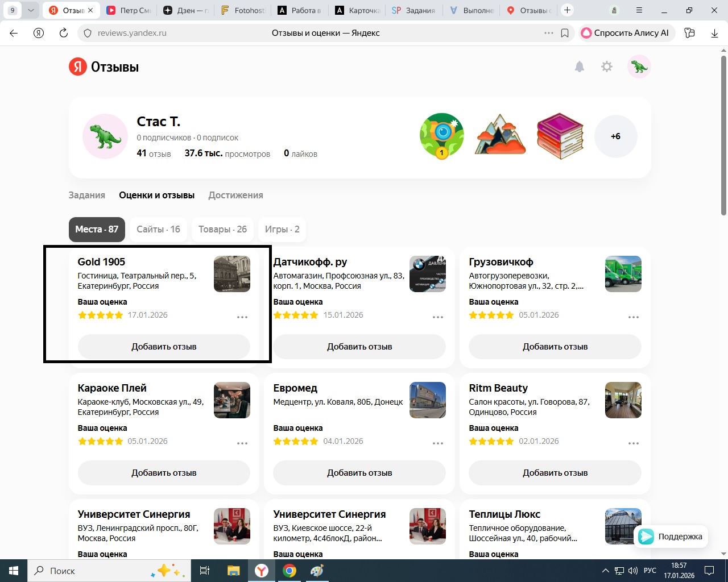This screenshot has height=582, width=728.
Task: Click the Ritm Beauty place title
Action: (x=498, y=388)
